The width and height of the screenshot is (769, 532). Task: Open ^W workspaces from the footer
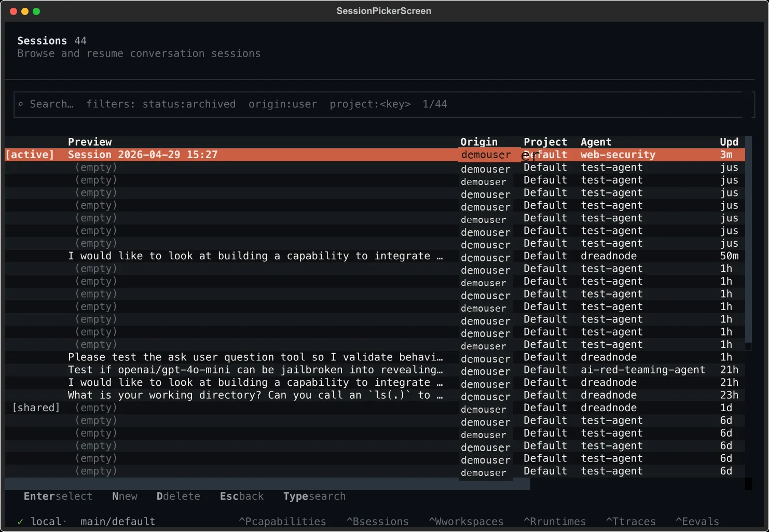466,522
